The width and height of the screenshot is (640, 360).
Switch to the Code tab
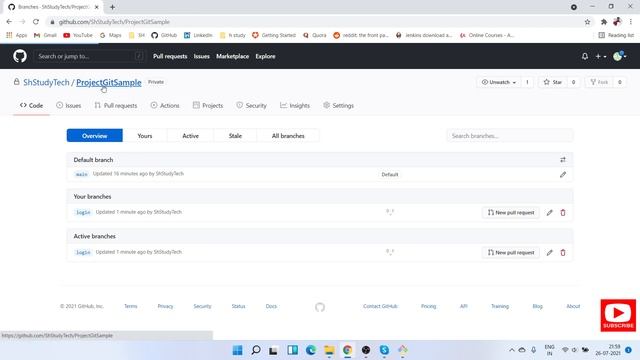coord(31,105)
